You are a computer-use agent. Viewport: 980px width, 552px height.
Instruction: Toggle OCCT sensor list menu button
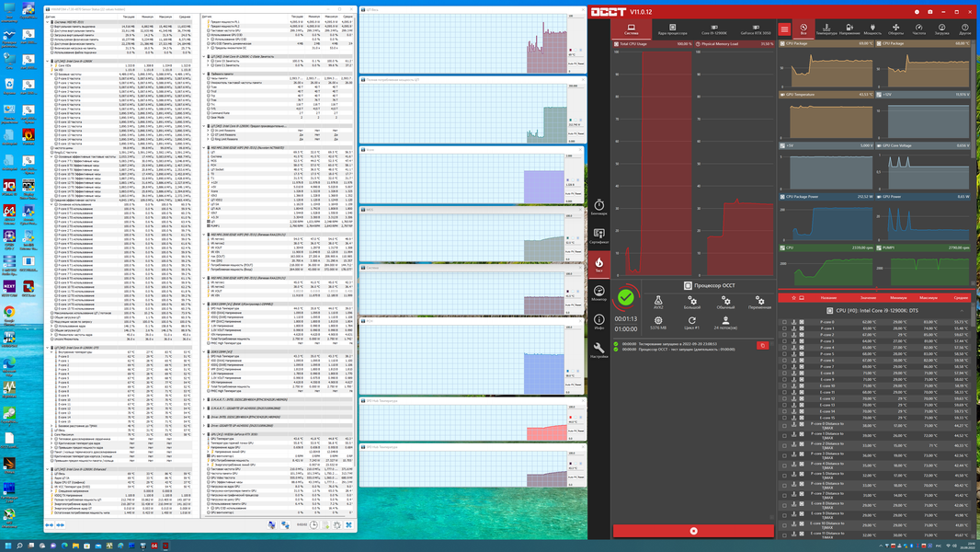(784, 29)
